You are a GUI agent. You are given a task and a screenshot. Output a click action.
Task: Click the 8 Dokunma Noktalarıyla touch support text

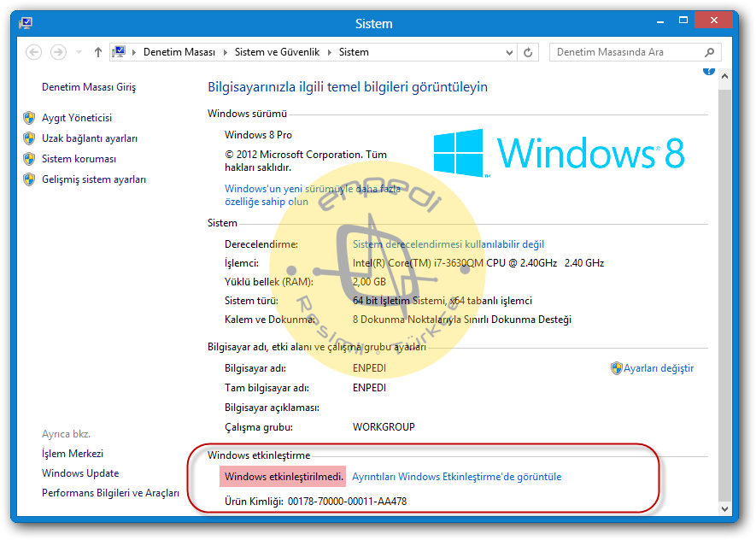click(x=462, y=320)
